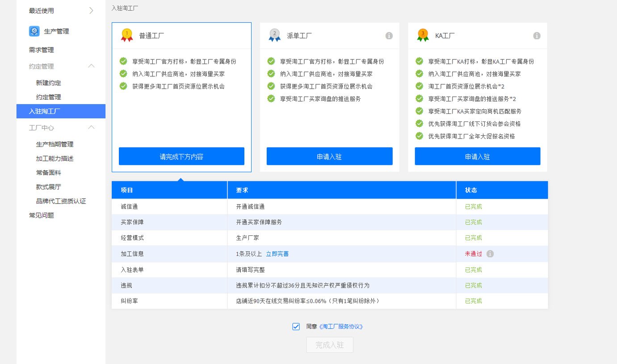Open the 立即完善 link
617x364 pixels.
pyautogui.click(x=277, y=254)
